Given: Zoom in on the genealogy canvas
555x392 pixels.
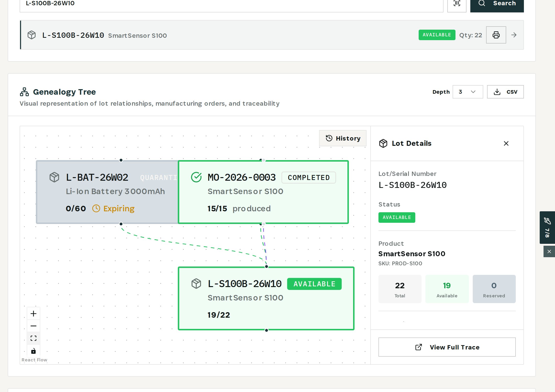Looking at the screenshot, I should coord(33,314).
